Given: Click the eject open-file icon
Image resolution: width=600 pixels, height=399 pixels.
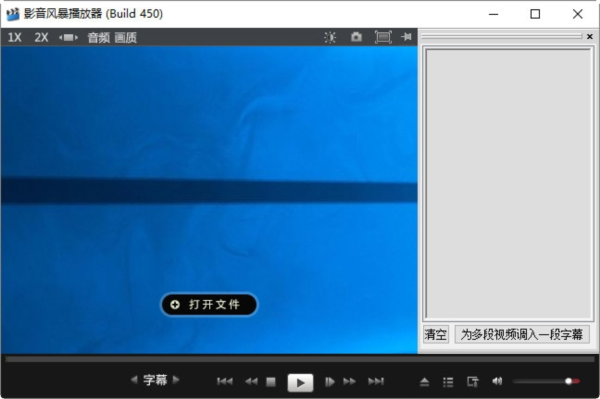Looking at the screenshot, I should pos(424,381).
